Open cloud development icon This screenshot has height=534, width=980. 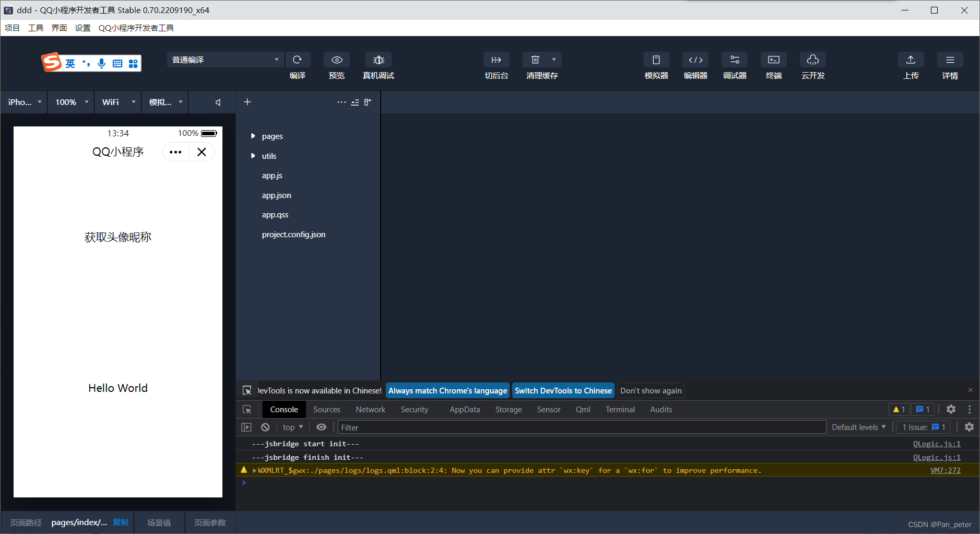813,60
